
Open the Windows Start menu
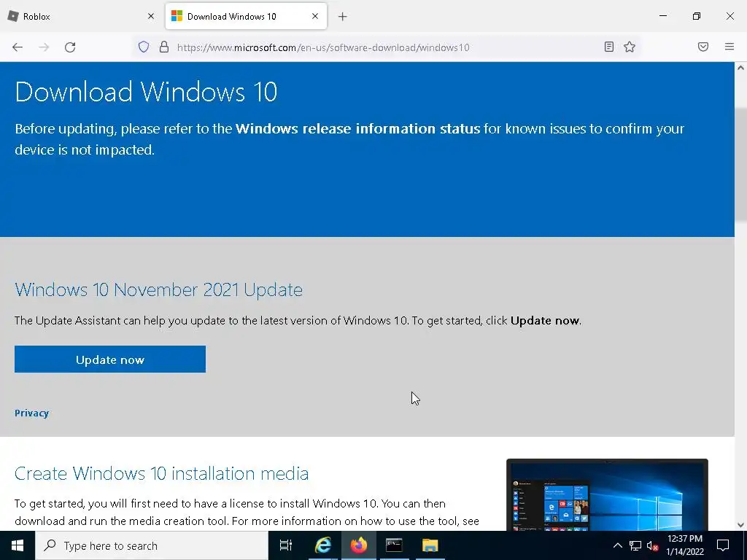(18, 545)
